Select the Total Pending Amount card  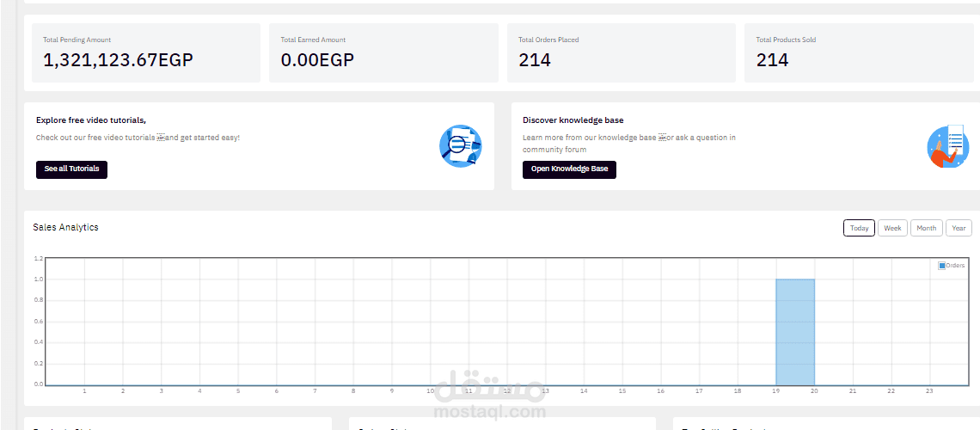(x=145, y=53)
